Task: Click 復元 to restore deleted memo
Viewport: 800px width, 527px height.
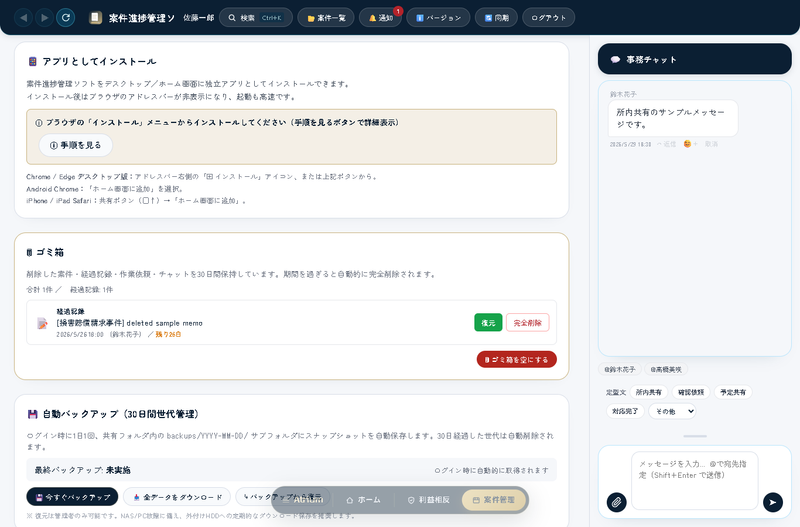Action: click(x=488, y=323)
